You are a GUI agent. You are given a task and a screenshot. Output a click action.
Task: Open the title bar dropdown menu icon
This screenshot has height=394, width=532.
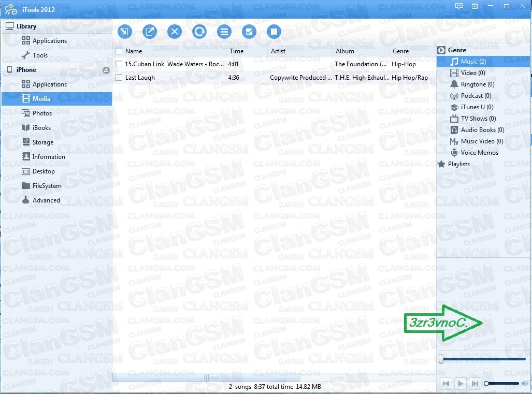pos(475,6)
